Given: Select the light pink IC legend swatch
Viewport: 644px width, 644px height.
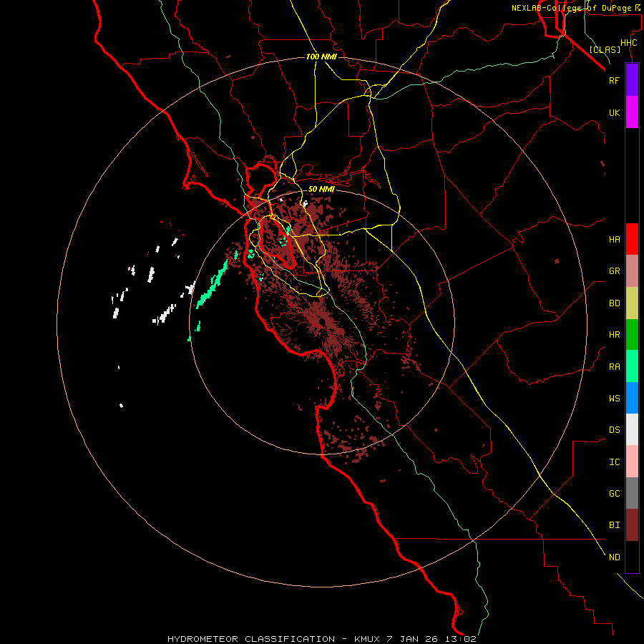Looking at the screenshot, I should click(x=632, y=462).
